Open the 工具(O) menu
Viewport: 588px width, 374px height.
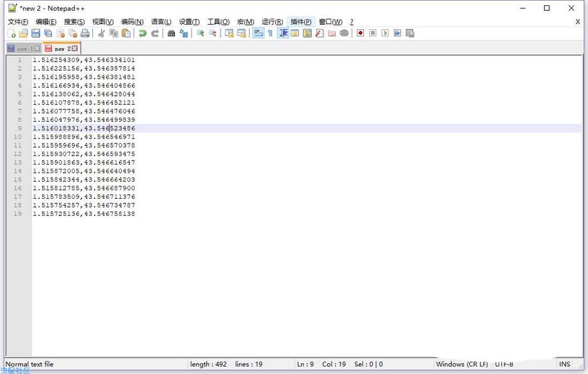[218, 22]
